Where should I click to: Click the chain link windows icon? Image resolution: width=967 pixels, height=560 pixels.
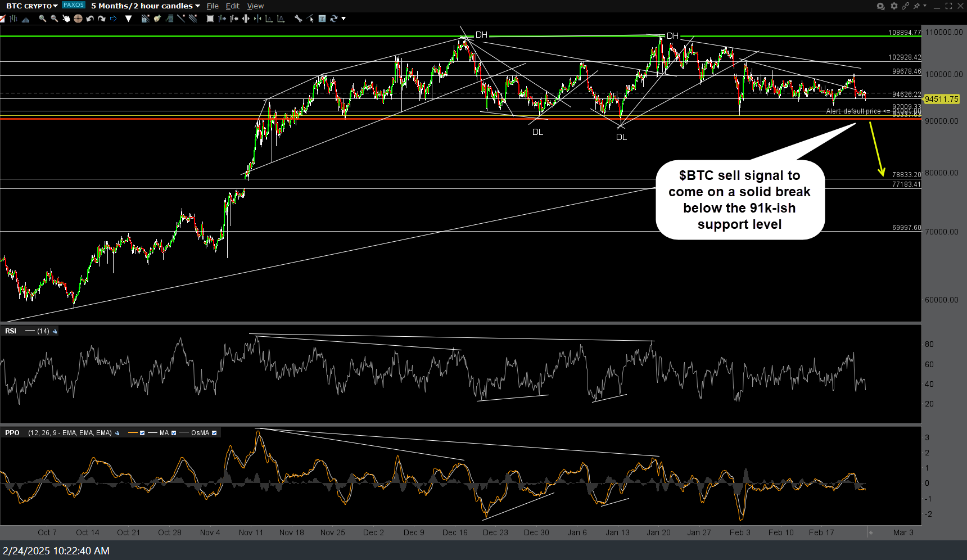click(905, 6)
